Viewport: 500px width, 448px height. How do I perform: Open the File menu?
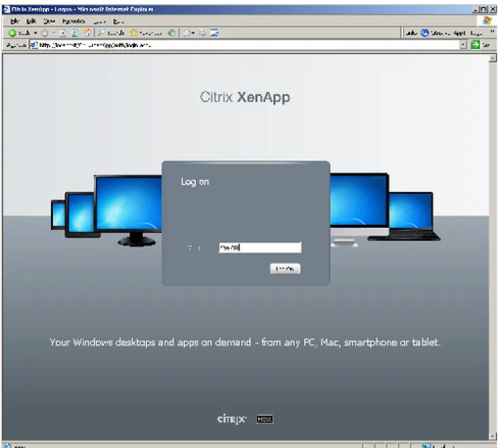click(15, 21)
